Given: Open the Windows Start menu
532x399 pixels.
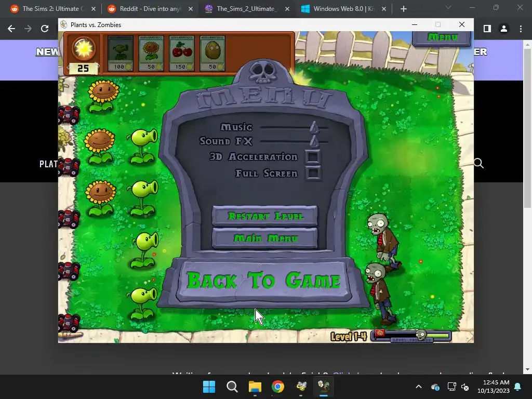Looking at the screenshot, I should pyautogui.click(x=209, y=387).
